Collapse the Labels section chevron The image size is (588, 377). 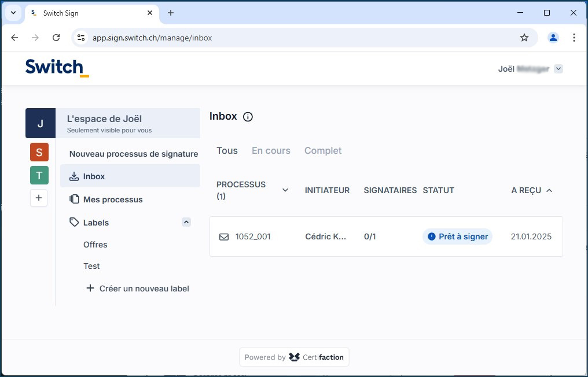pos(186,222)
